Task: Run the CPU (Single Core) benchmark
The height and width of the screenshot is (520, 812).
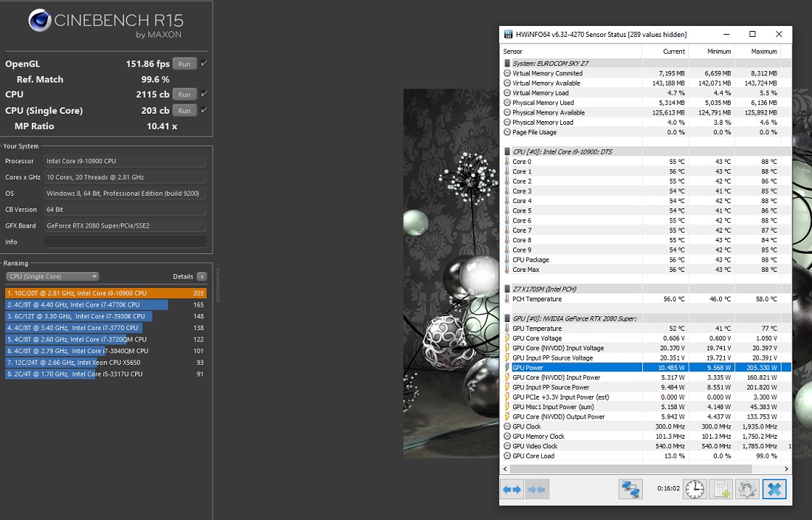Action: [x=184, y=111]
